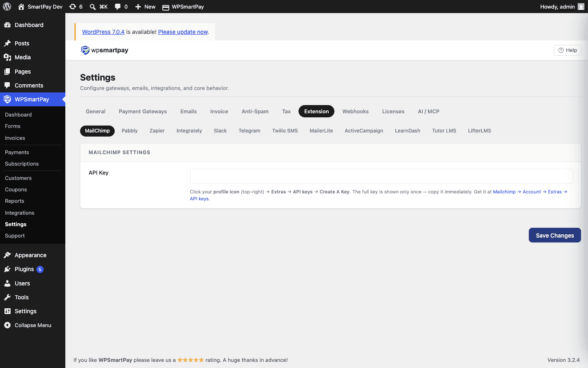Open the Emails settings tab
Screen dimensions: 588x368
point(189,111)
